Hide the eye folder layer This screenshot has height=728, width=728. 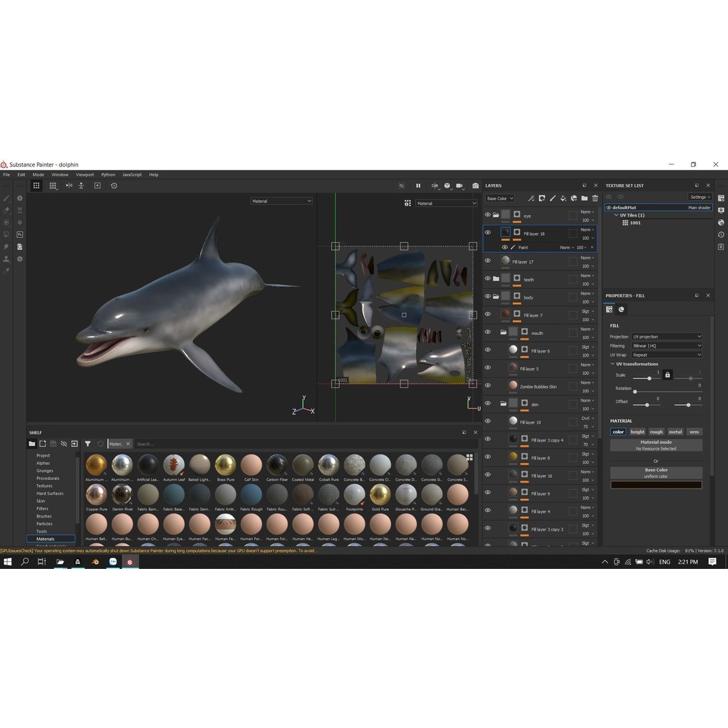487,215
